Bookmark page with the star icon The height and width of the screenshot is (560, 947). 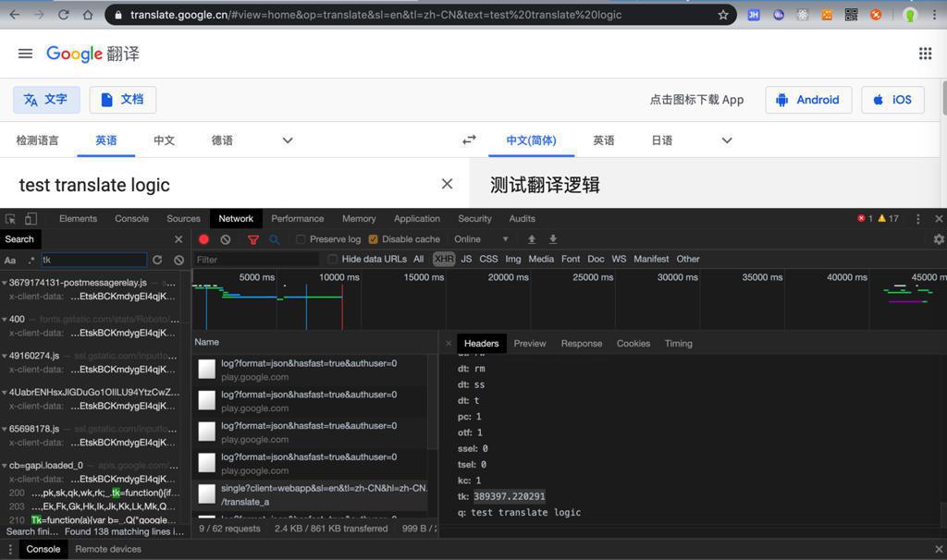(x=723, y=15)
